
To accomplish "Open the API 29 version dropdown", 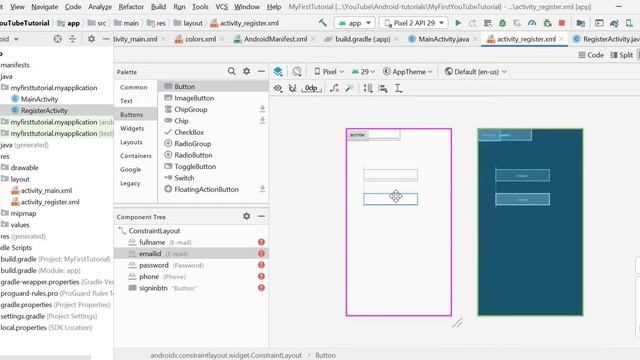I will (x=363, y=72).
